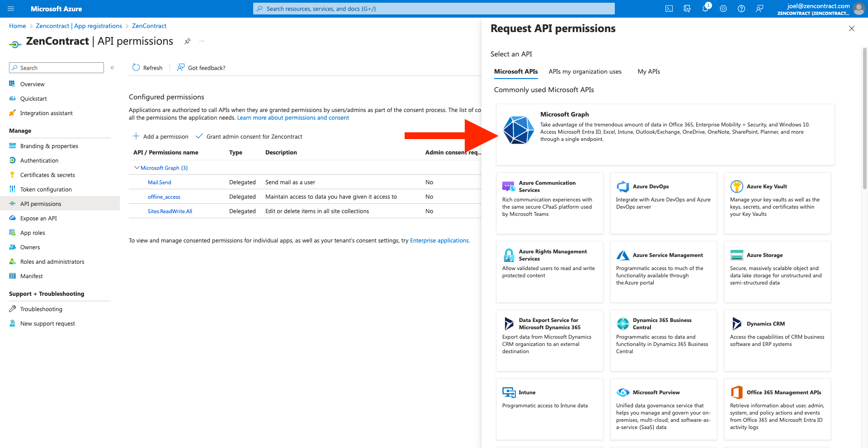Image resolution: width=868 pixels, height=448 pixels.
Task: Click the ZenContract breadcrumb link
Action: pyautogui.click(x=149, y=26)
